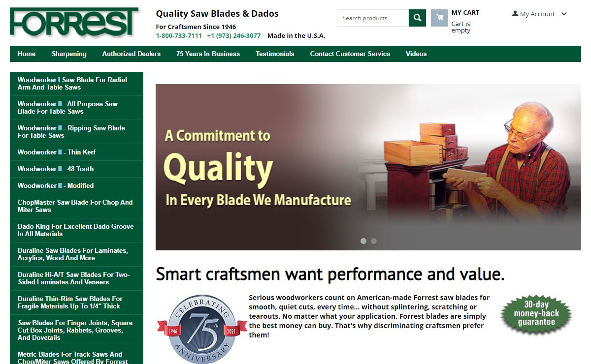Image resolution: width=591 pixels, height=364 pixels.
Task: Open Metric Blades For Track Saws
Action: coord(76,356)
